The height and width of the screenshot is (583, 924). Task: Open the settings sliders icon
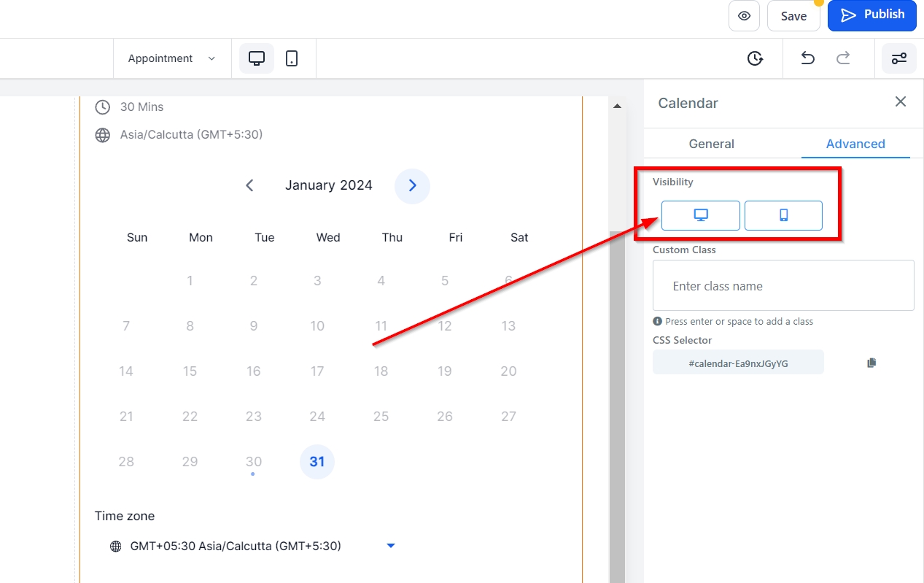point(899,58)
